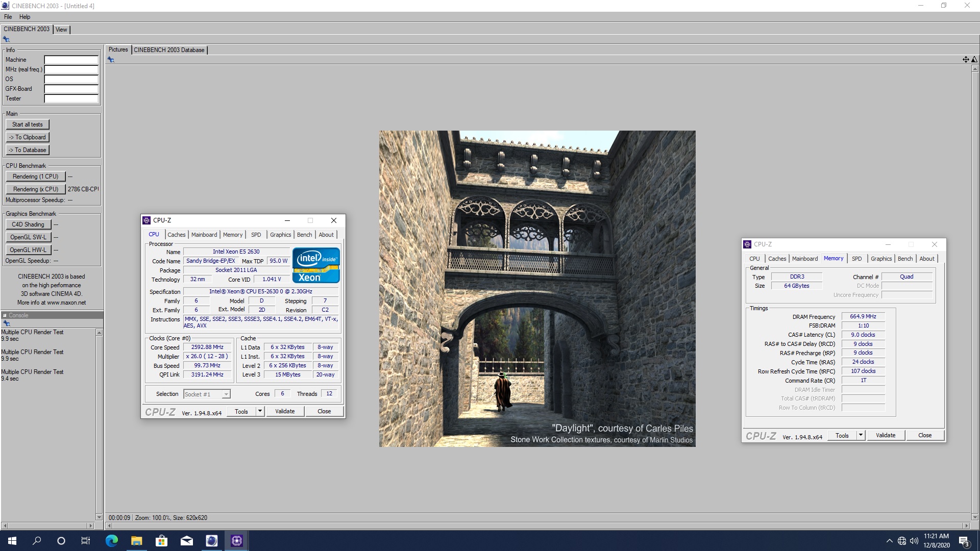Click the Intel Xeon logo in CPU-Z
Screen dimensions: 980x551
point(316,265)
